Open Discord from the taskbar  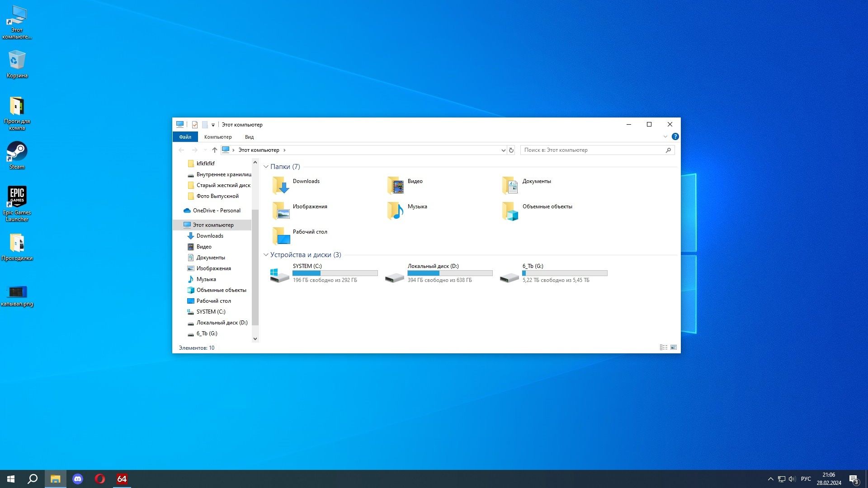(x=78, y=479)
